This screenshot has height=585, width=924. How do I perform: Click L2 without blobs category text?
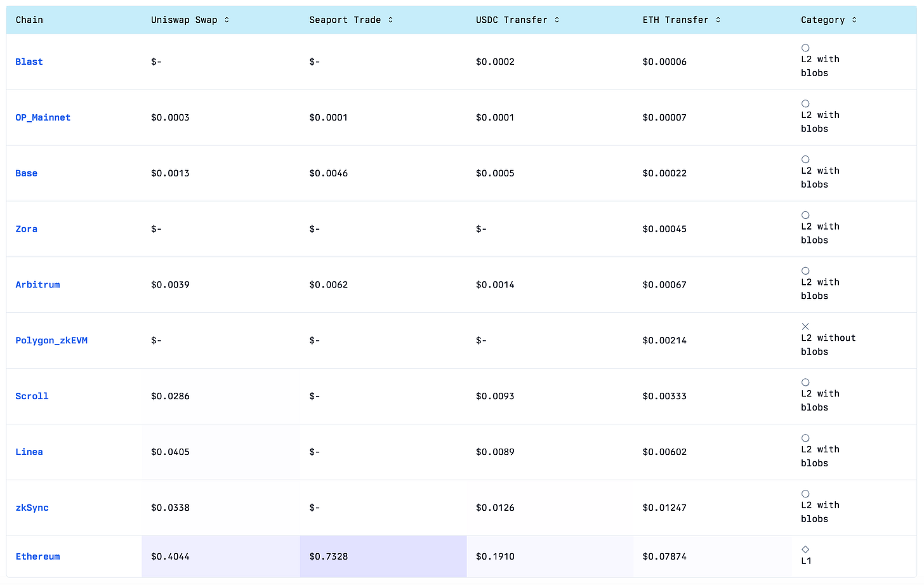pos(828,345)
